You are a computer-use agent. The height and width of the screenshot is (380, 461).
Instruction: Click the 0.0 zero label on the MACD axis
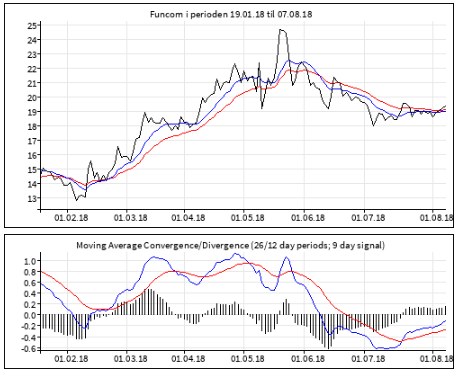[30, 315]
